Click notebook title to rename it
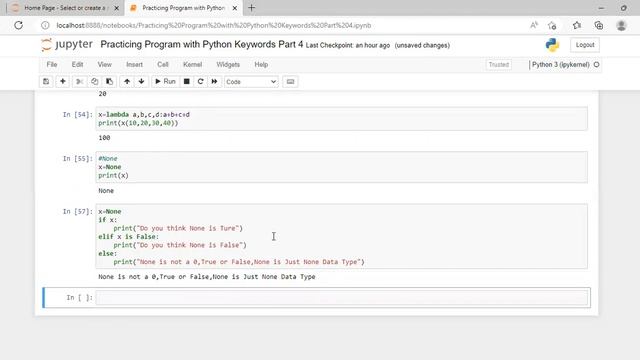Screen dimensions: 640x360 (x=202, y=44)
